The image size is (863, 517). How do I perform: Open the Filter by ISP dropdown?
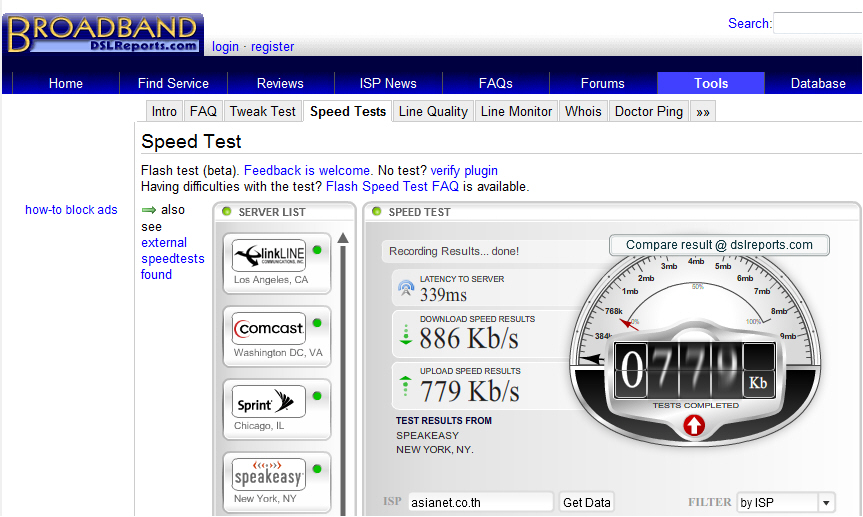(786, 503)
